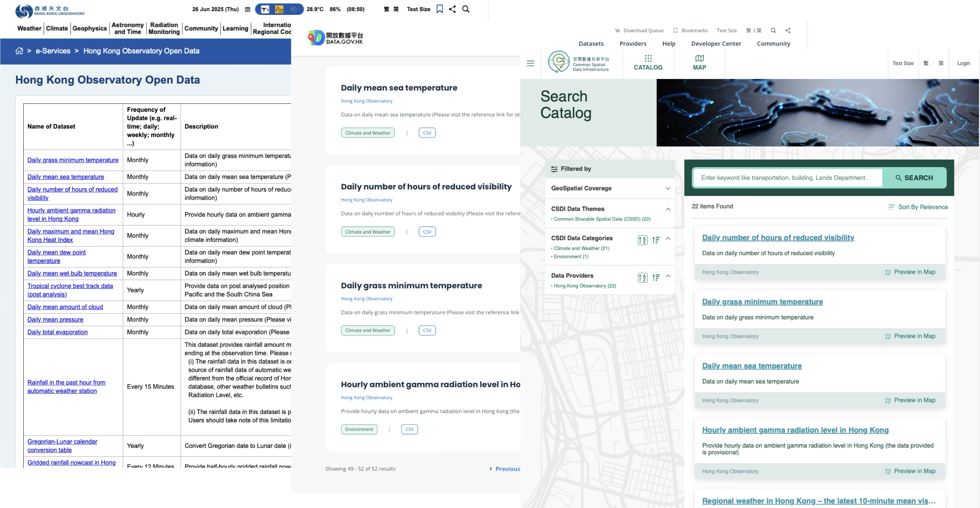Open the Developer Center menu item
The image size is (980, 508).
716,44
